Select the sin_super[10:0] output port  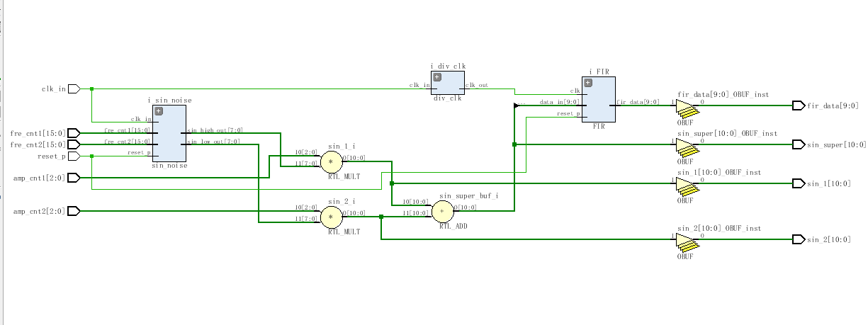[799, 144]
